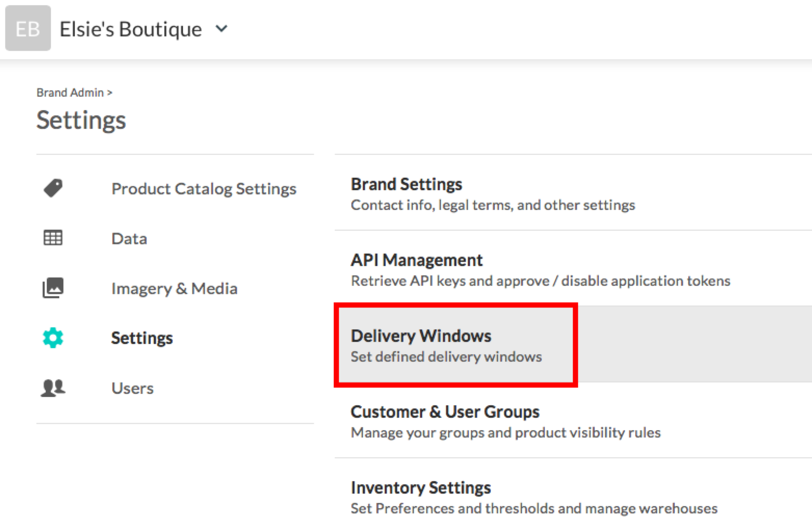Click the teal gear icon next to Settings

point(53,337)
